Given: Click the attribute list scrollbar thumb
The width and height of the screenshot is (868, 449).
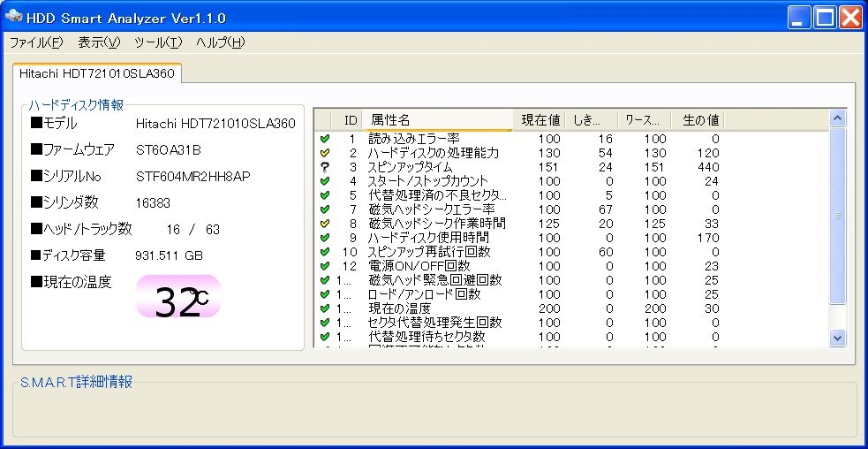Looking at the screenshot, I should point(838,217).
